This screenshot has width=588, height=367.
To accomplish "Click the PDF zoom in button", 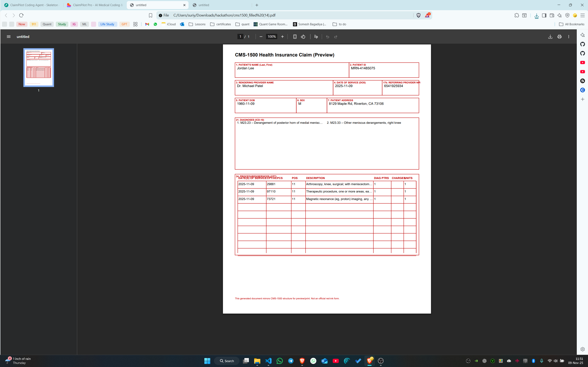I will [x=282, y=37].
